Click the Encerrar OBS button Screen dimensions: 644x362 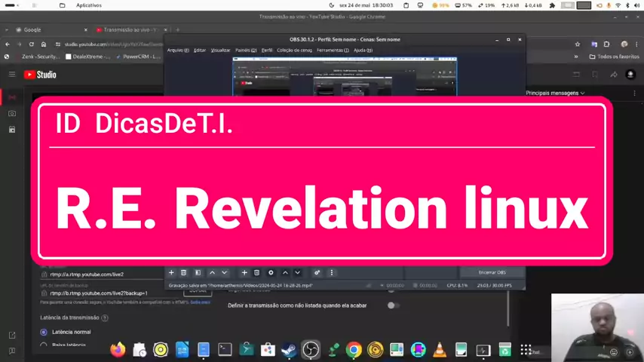(492, 272)
